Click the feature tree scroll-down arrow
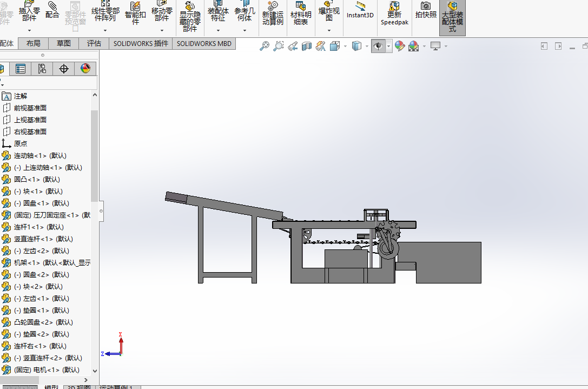Screen dimensions: 588x389 (x=95, y=371)
